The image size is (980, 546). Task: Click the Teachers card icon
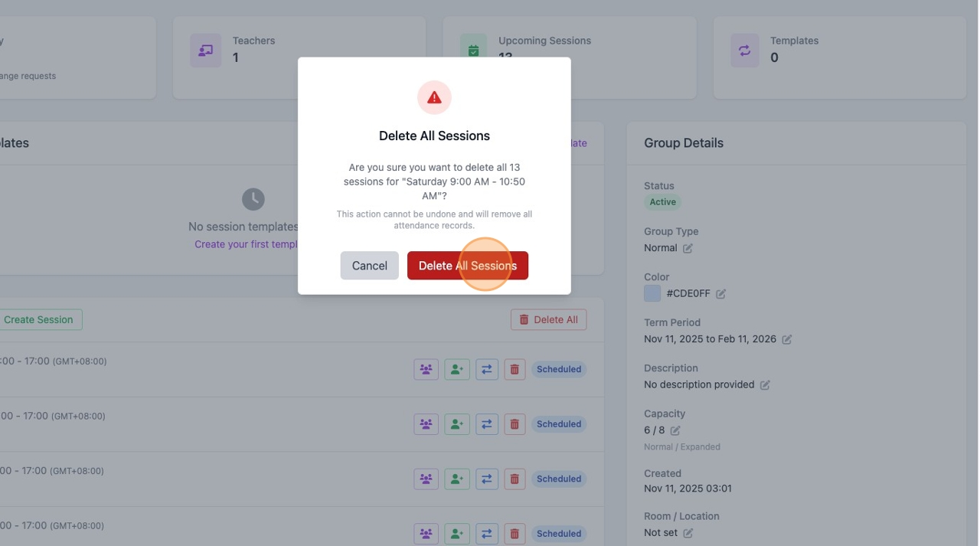click(x=205, y=50)
